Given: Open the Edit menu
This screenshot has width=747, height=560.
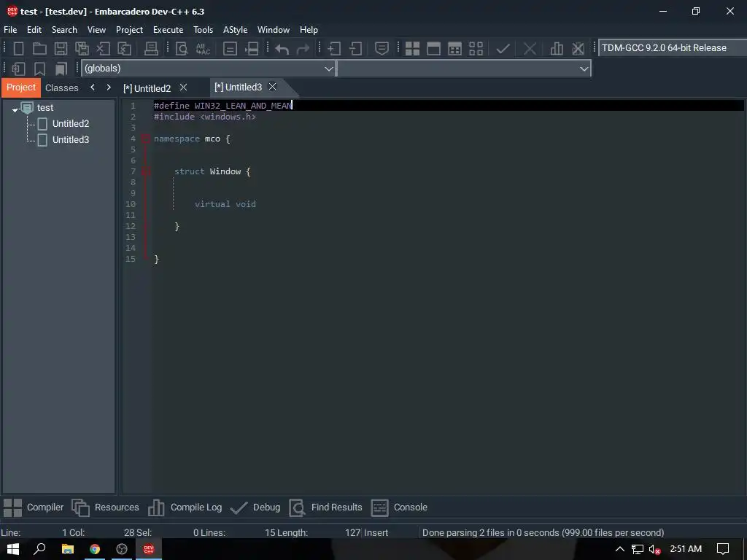Looking at the screenshot, I should click(x=34, y=29).
